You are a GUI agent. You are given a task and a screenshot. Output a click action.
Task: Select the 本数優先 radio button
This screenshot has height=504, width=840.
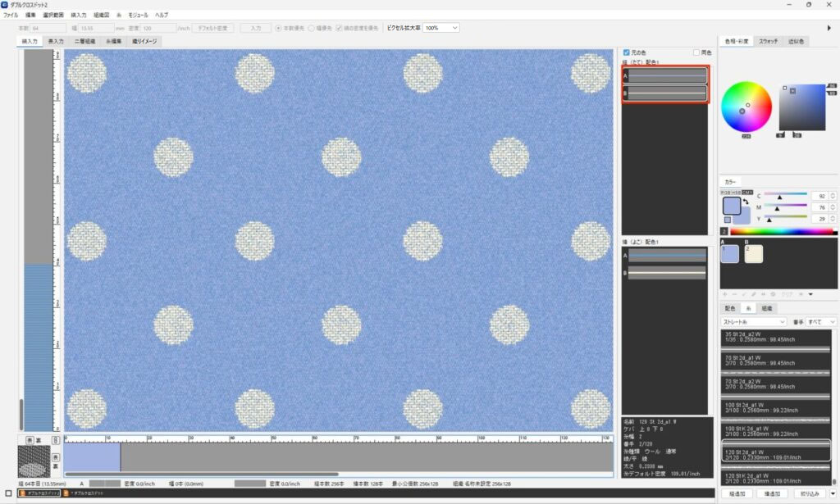tap(279, 28)
